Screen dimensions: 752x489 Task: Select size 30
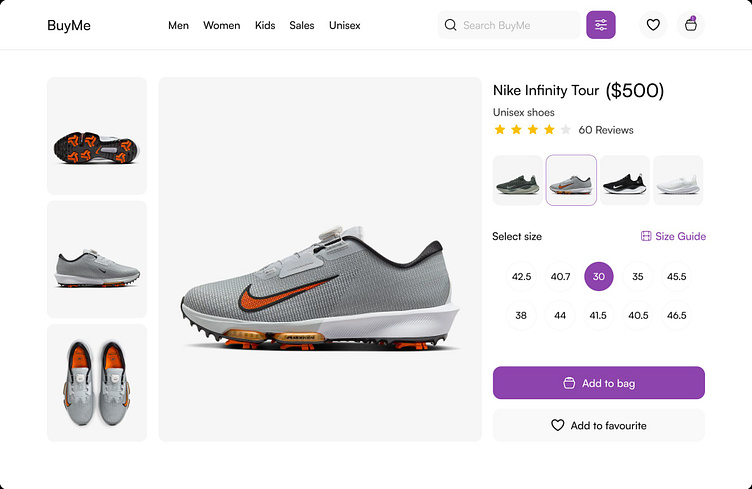click(x=599, y=277)
